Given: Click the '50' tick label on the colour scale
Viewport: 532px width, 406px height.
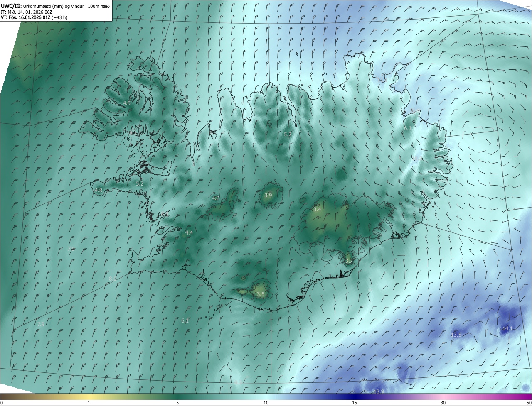Looking at the screenshot, I should [529, 403].
